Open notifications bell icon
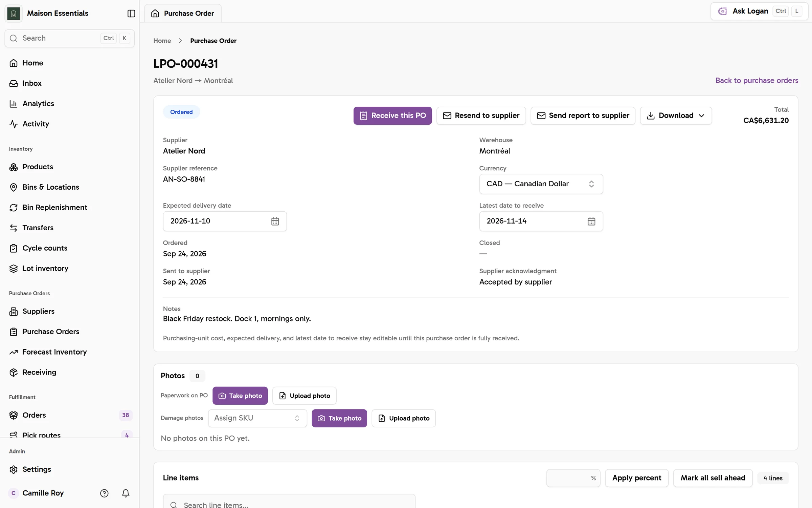The height and width of the screenshot is (508, 812). coord(126,493)
